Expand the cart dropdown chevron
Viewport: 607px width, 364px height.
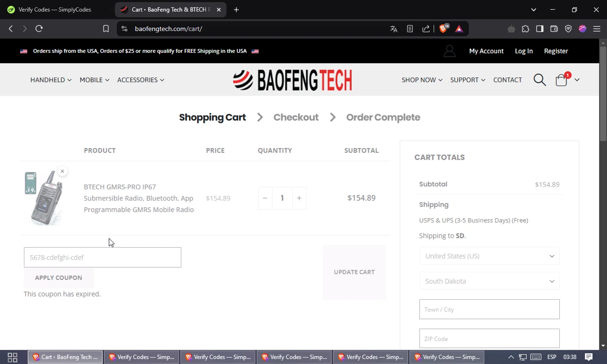[x=577, y=80]
